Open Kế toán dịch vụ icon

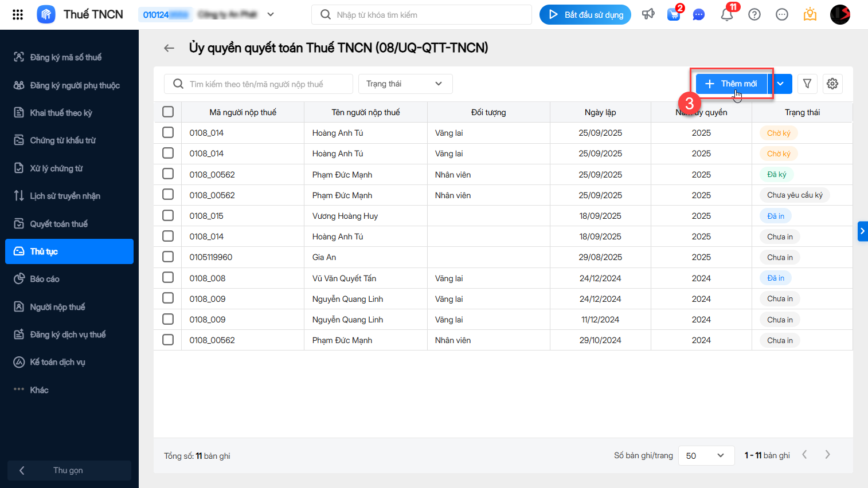pos(19,362)
